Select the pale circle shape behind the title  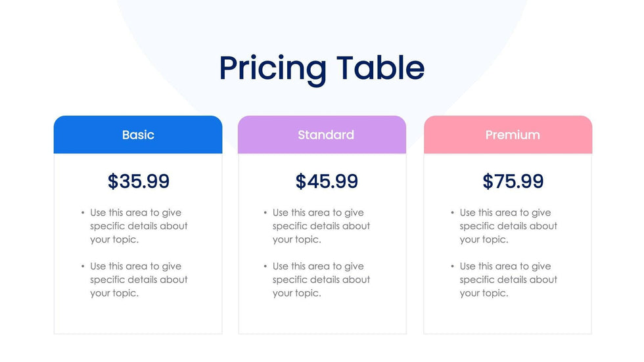(x=164, y=39)
